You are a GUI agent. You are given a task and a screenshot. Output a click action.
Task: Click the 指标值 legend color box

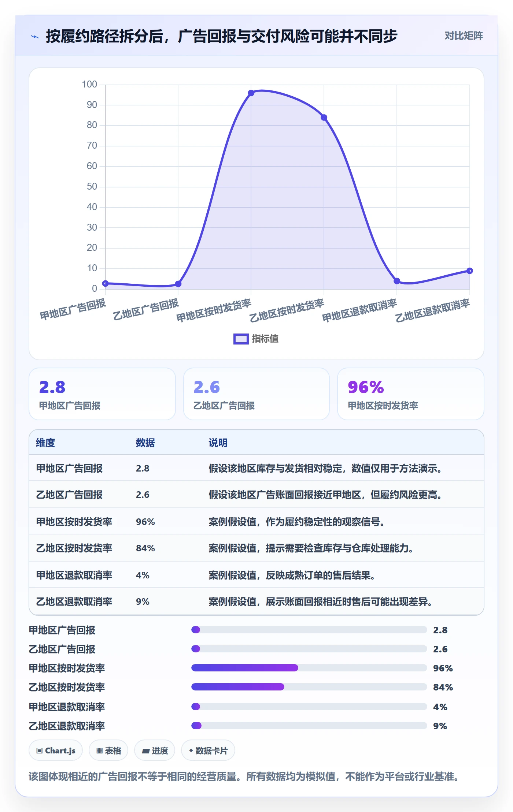point(241,339)
